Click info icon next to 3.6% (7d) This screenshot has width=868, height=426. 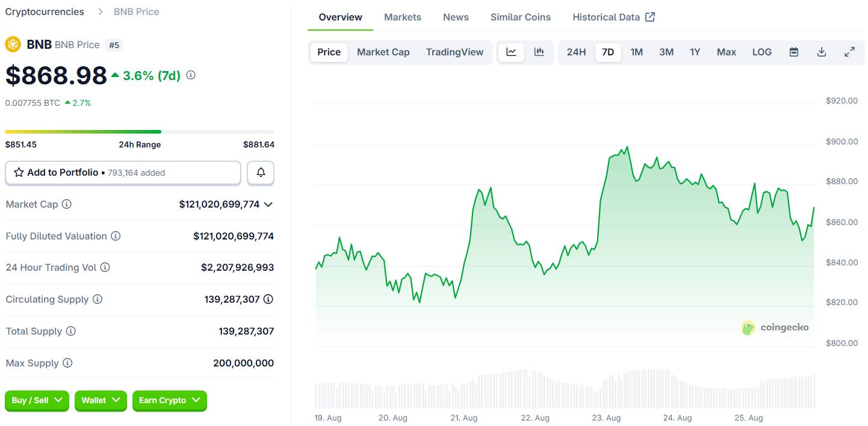click(x=191, y=75)
